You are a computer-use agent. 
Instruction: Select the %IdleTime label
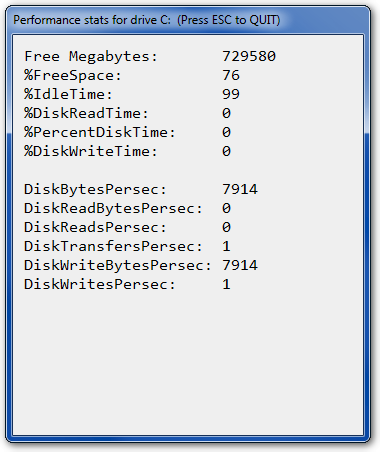(x=68, y=94)
